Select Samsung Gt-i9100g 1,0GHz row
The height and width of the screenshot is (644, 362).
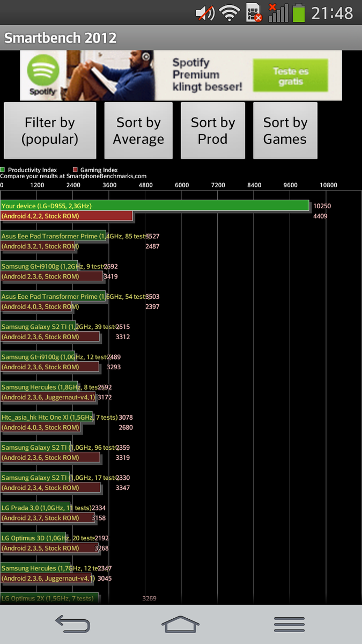61,362
